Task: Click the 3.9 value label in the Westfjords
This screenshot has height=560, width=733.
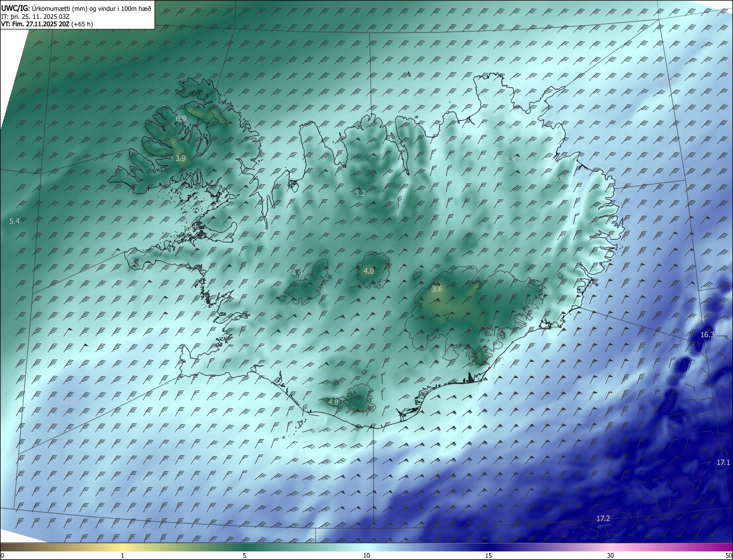Action: click(180, 158)
